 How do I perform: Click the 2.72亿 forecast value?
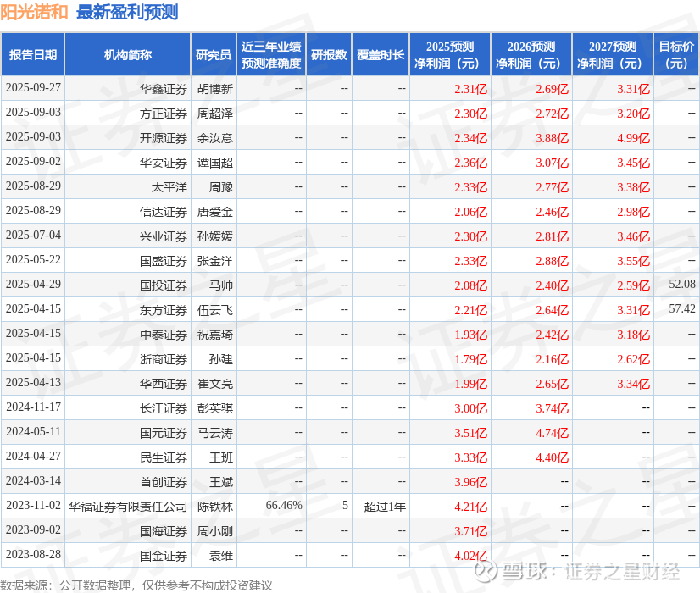tap(553, 114)
